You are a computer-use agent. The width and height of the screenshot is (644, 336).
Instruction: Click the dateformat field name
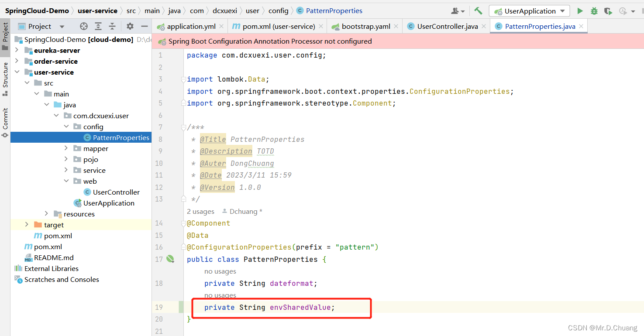tap(291, 283)
